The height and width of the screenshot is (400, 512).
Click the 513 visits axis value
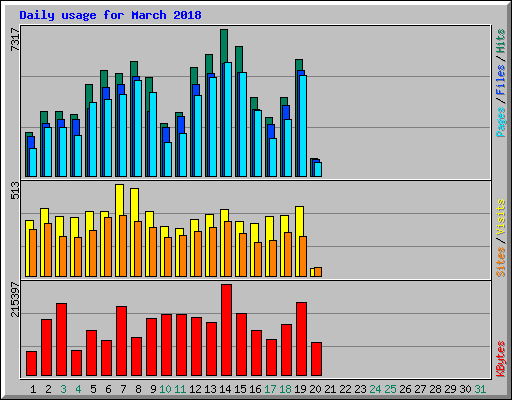(15, 190)
